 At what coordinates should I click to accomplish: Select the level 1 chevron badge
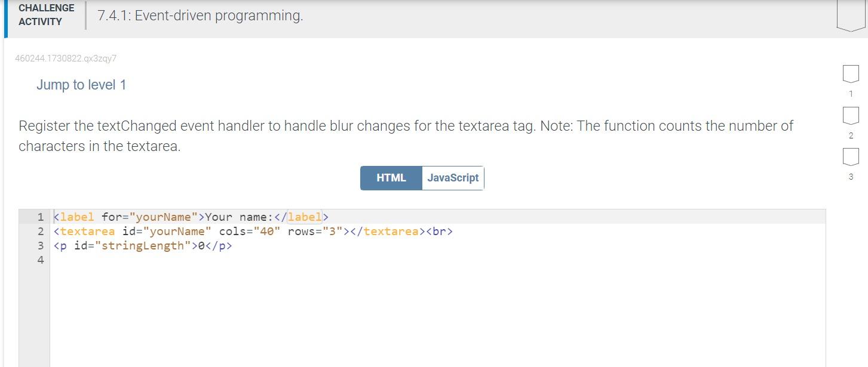tap(849, 73)
